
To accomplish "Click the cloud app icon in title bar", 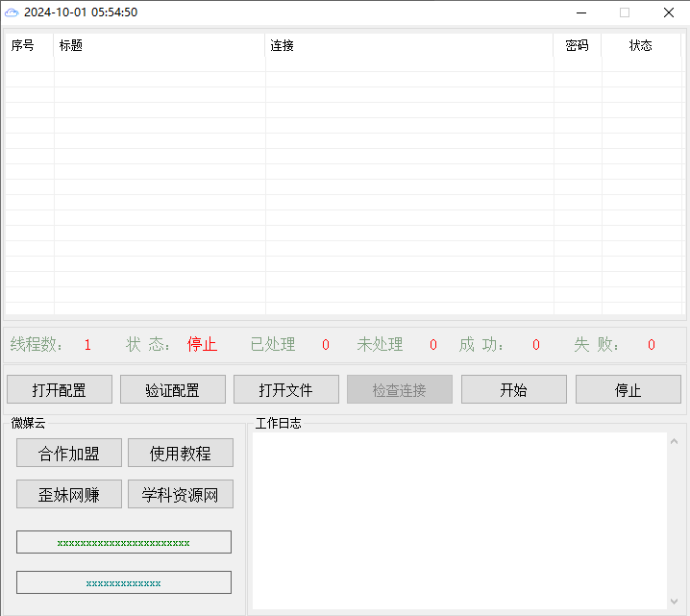I will click(12, 12).
